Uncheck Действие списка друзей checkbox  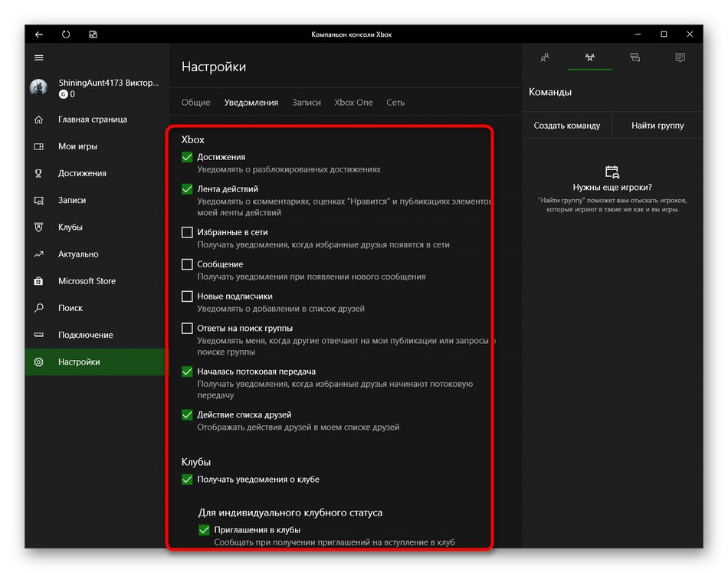187,414
